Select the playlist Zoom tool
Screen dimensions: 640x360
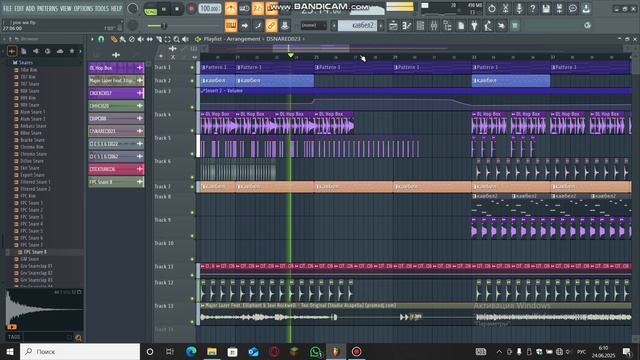[x=176, y=39]
